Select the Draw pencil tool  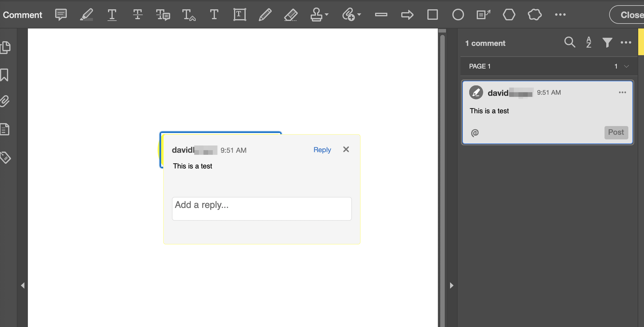point(265,15)
